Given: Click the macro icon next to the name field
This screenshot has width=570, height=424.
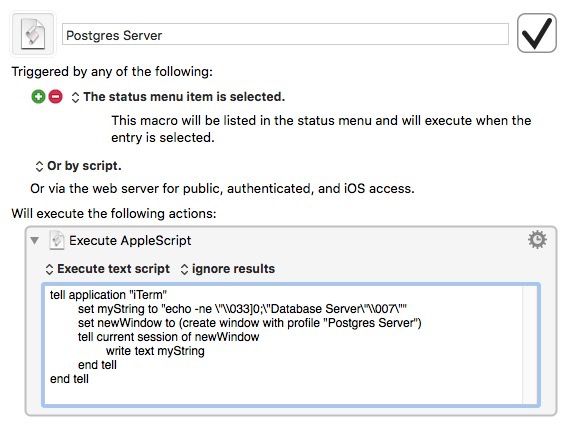Looking at the screenshot, I should (33, 34).
